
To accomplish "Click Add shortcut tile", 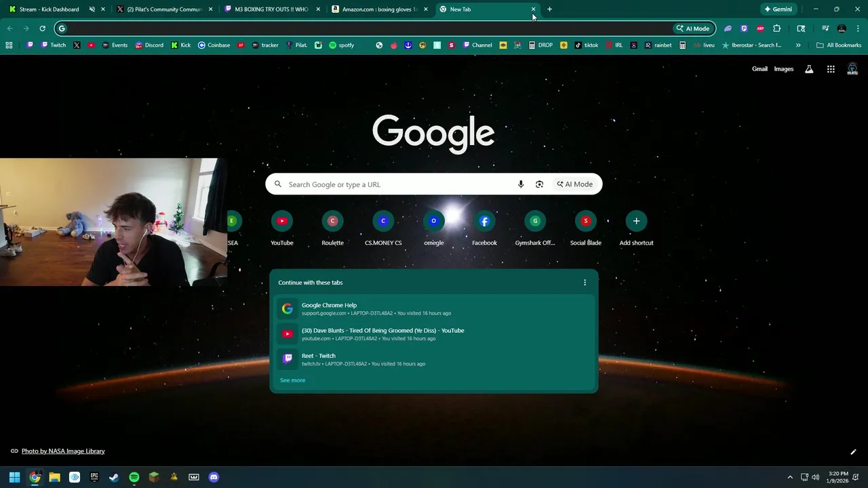I will click(636, 228).
